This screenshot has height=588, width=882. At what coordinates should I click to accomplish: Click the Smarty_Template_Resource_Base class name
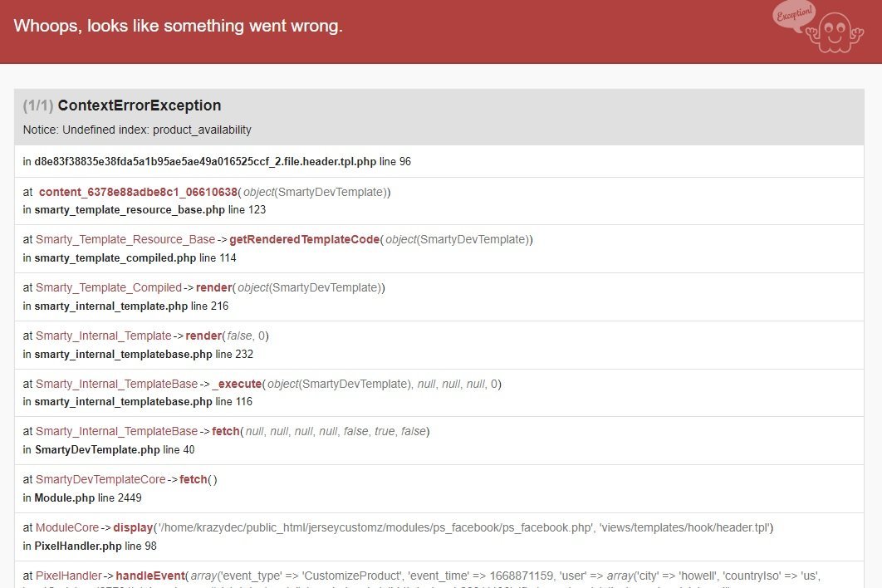(125, 239)
